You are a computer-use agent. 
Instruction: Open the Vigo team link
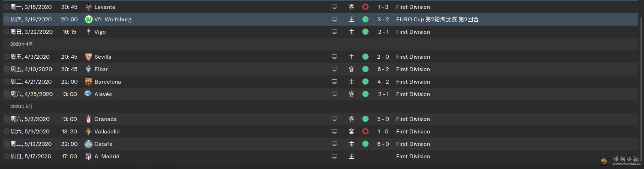tap(100, 32)
